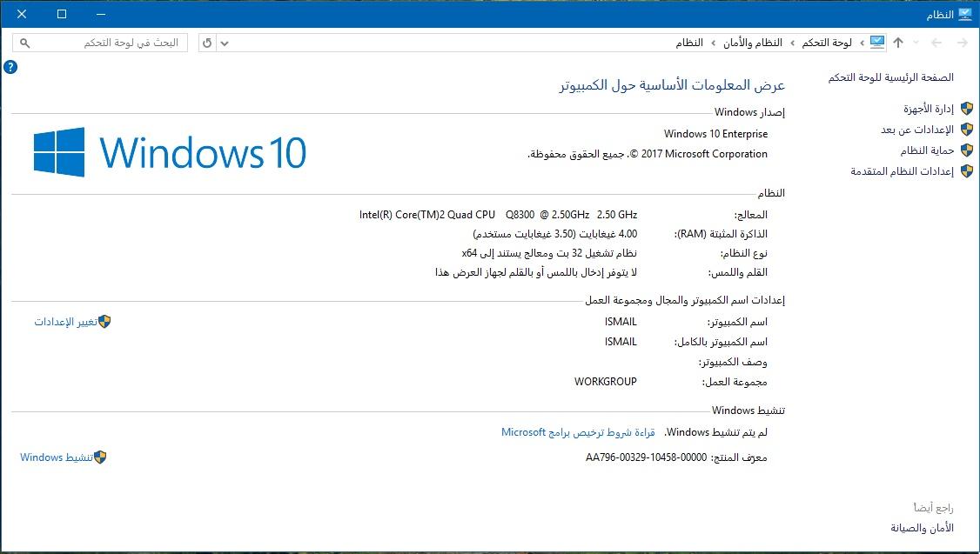Image resolution: width=980 pixels, height=554 pixels.
Task: Click the shield icon next to تغيير الإعدادات
Action: point(104,322)
